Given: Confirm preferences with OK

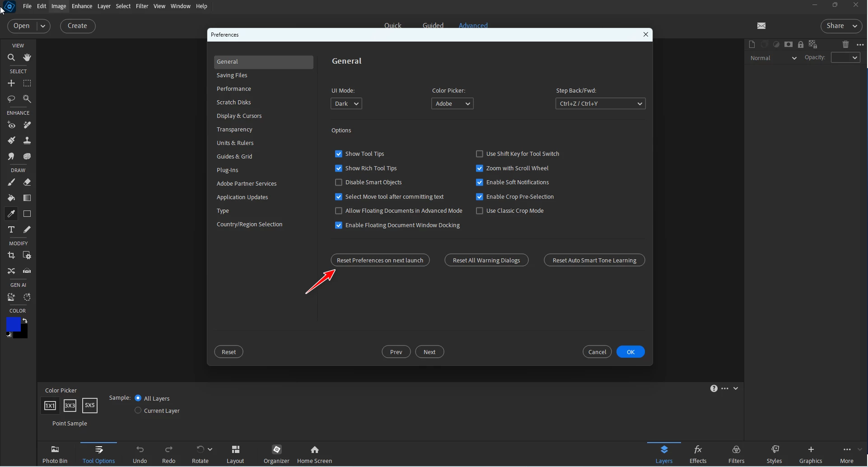Looking at the screenshot, I should click(x=630, y=352).
